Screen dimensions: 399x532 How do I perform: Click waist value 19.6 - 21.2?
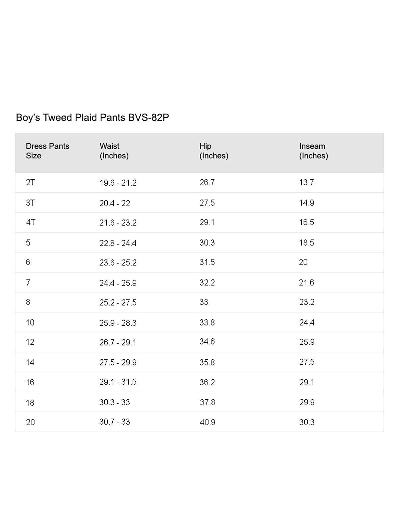118,183
